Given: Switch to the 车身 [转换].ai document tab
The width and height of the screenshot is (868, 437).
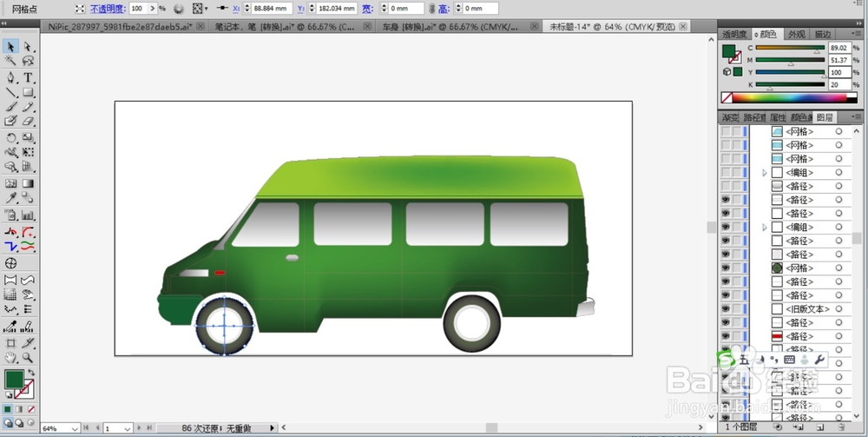Looking at the screenshot, I should point(458,27).
